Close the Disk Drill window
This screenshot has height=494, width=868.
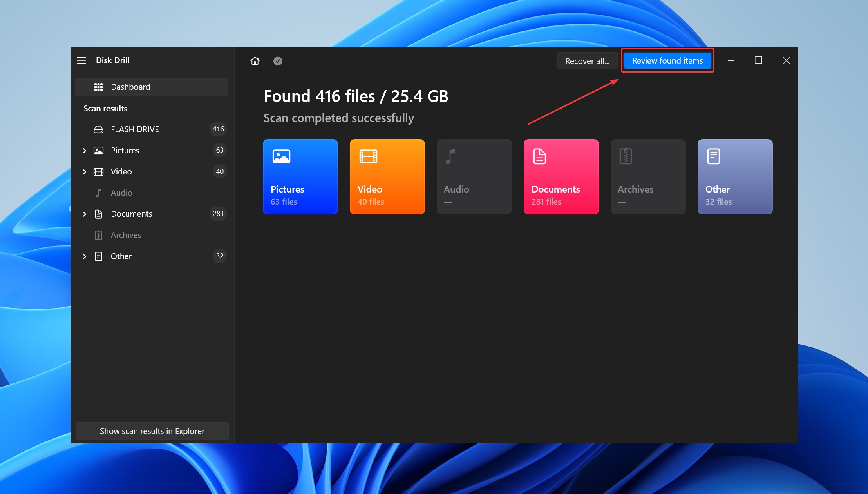pos(787,60)
